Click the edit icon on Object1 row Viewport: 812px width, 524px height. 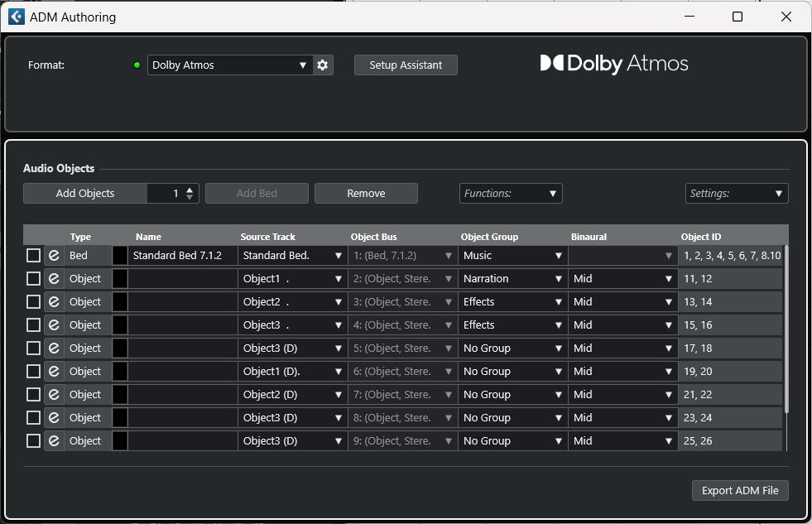(x=54, y=279)
